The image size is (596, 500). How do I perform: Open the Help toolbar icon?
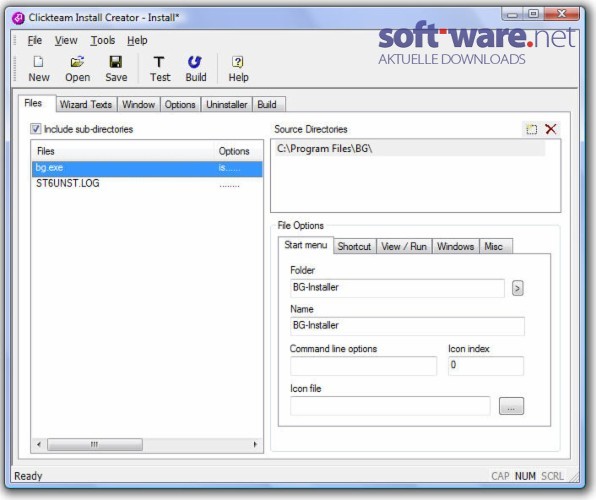238,69
